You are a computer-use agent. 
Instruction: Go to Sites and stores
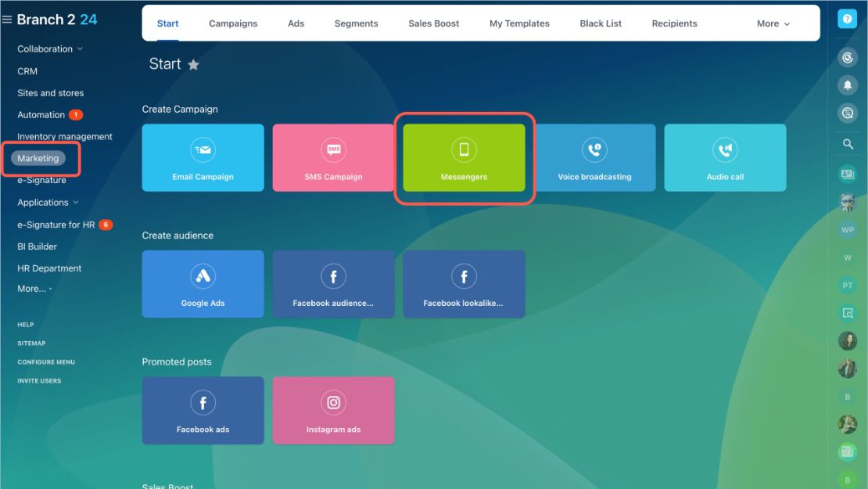pos(50,93)
